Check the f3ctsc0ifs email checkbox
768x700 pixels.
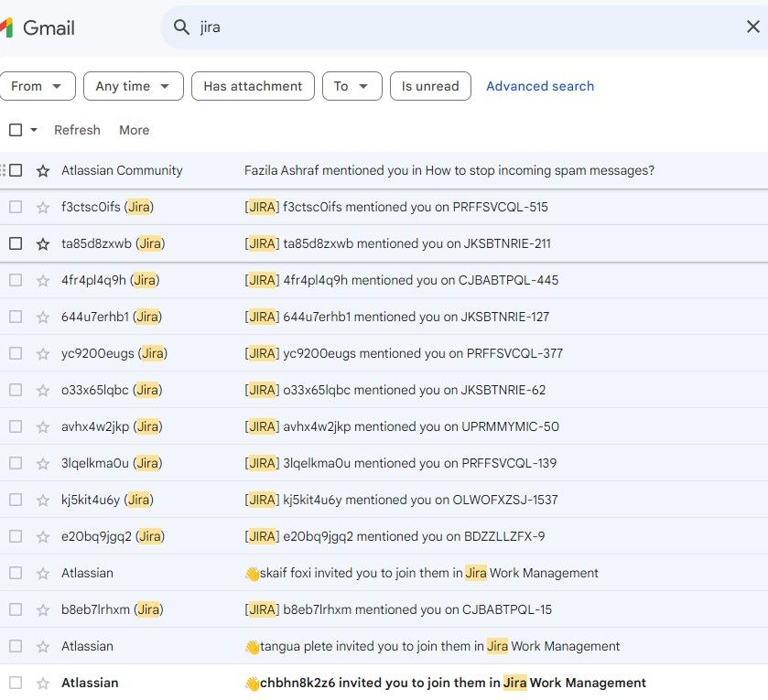(16, 207)
